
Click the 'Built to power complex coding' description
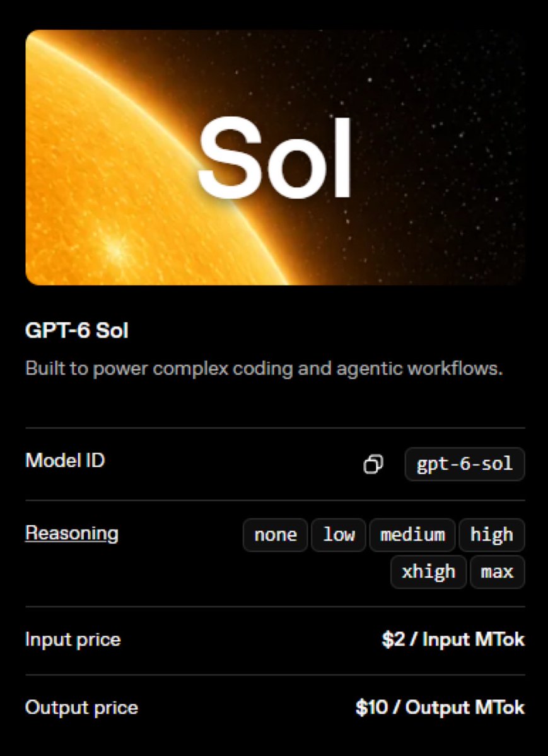click(x=264, y=369)
